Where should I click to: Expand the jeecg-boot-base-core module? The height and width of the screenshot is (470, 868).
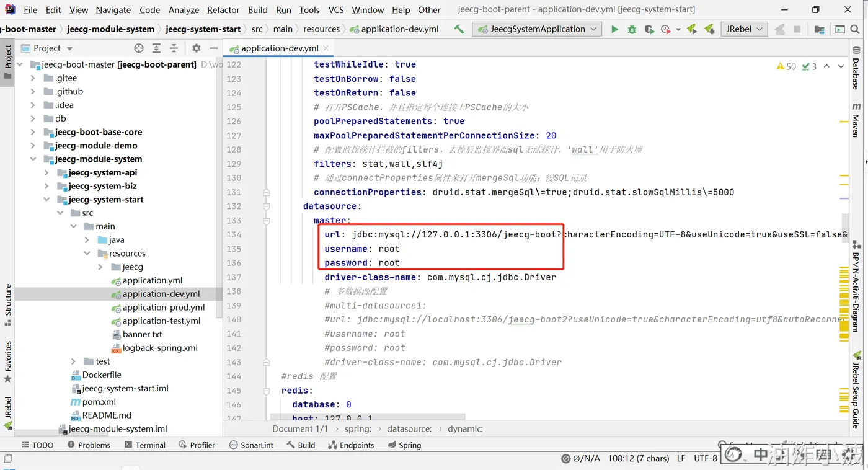(33, 132)
